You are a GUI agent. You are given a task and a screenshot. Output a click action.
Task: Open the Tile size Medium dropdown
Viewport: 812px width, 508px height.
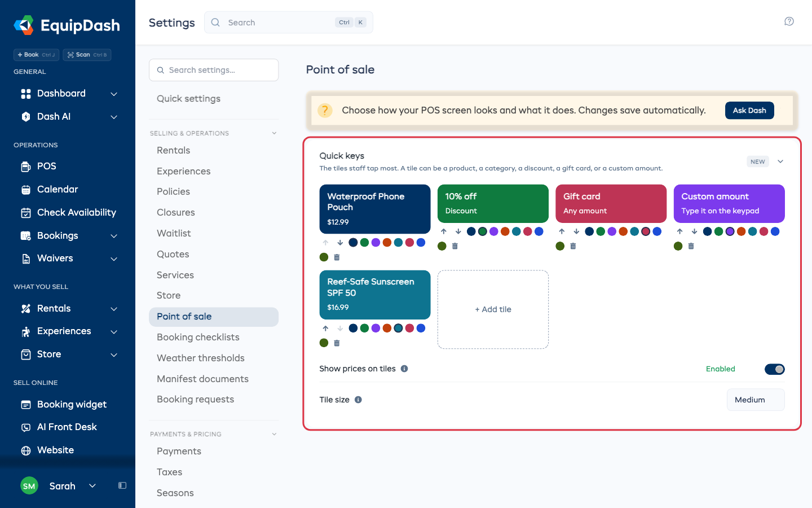click(756, 400)
